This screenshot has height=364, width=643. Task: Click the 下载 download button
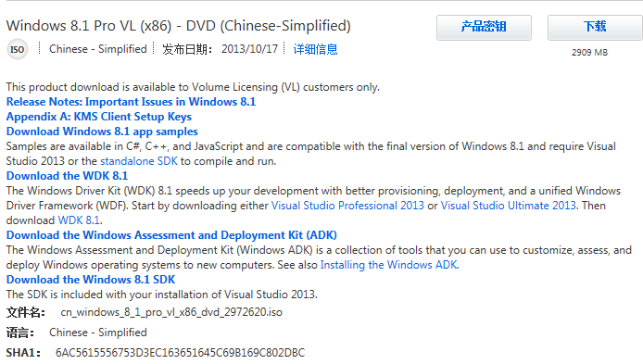(595, 27)
